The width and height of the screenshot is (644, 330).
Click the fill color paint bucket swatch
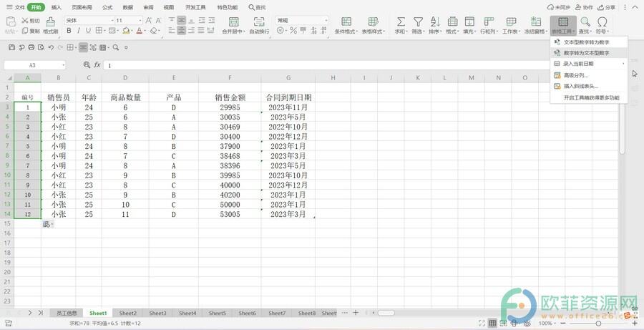[x=126, y=31]
